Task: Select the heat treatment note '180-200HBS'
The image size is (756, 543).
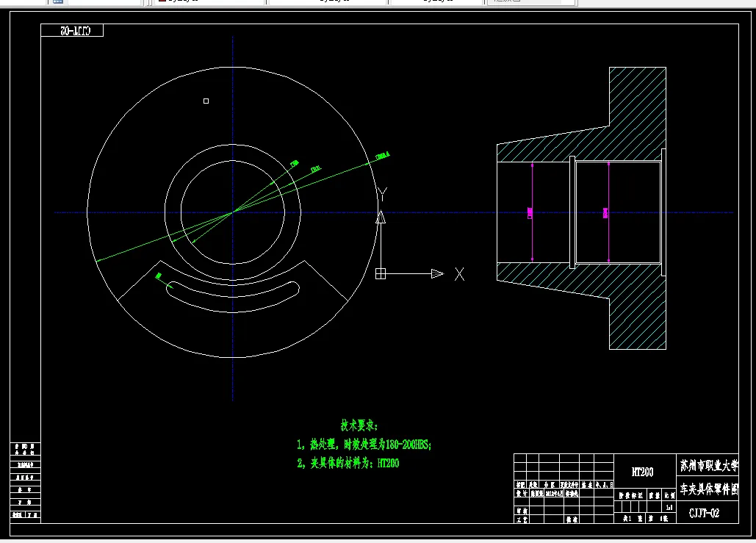Action: click(408, 444)
